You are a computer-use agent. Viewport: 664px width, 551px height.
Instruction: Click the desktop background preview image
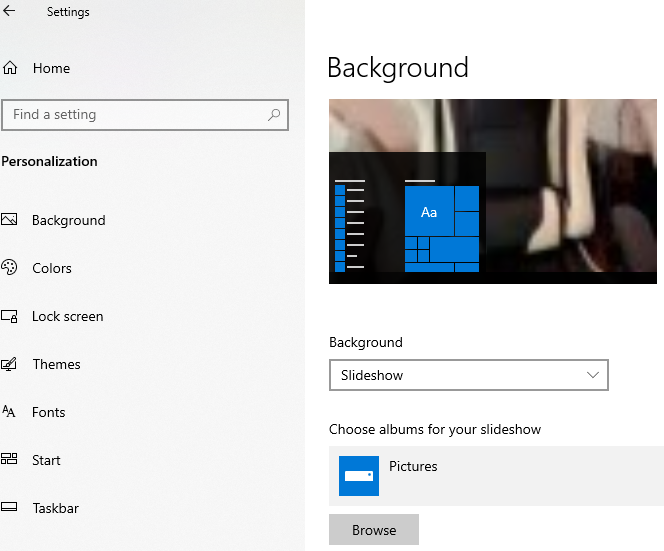pyautogui.click(x=493, y=191)
